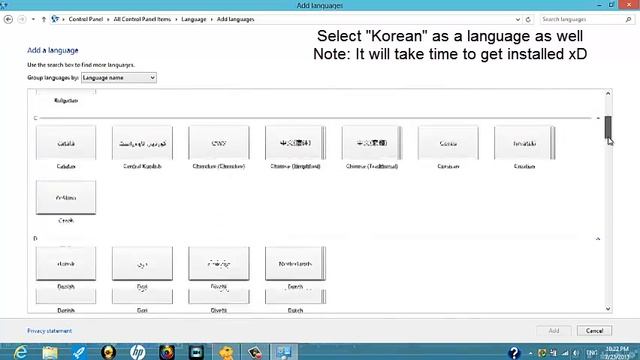The width and height of the screenshot is (640, 360).
Task: Click the Add button
Action: click(x=553, y=331)
